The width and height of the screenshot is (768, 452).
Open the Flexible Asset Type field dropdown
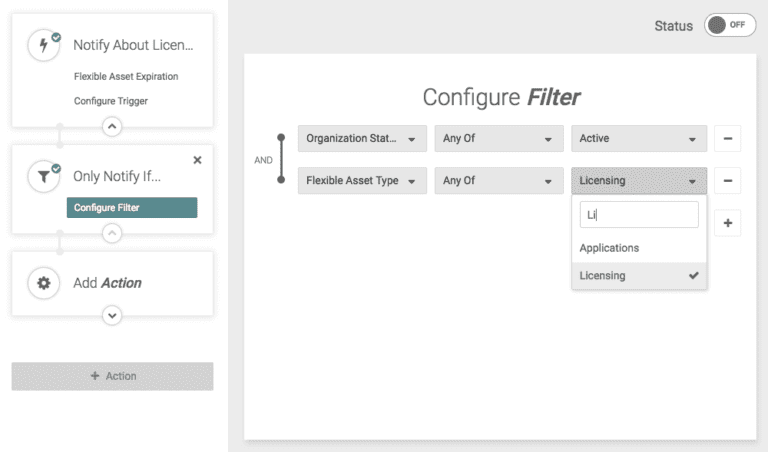coord(362,181)
